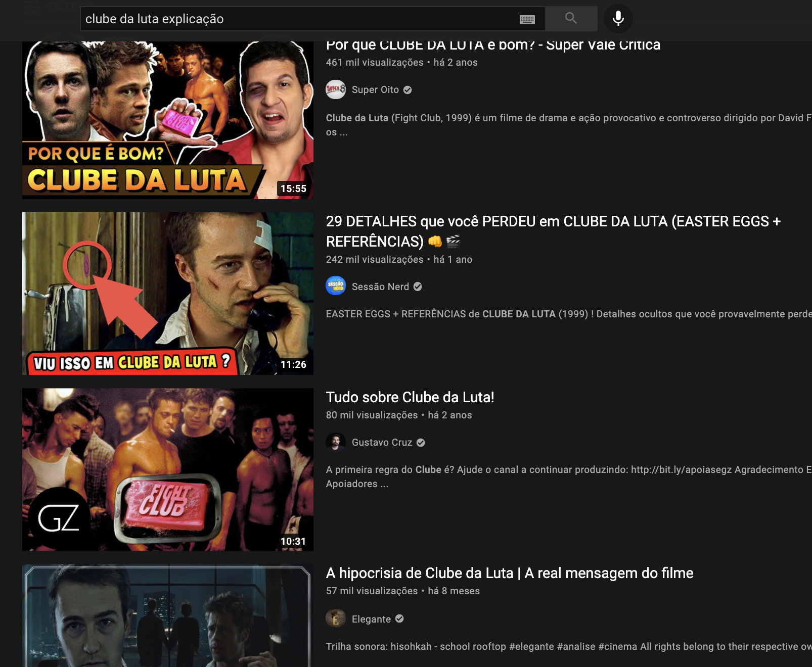Open the video 'Tudo sobre Clube da Luta!'
Image resolution: width=812 pixels, height=667 pixels.
[x=411, y=397]
